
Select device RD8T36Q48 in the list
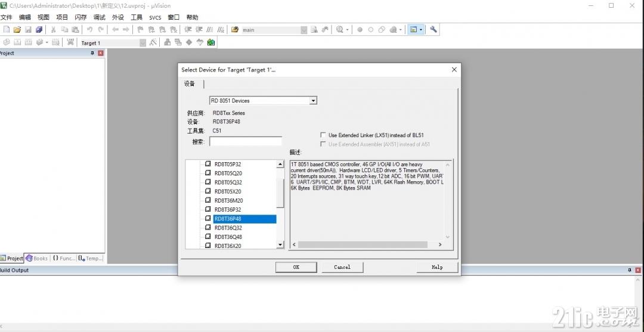[228, 237]
